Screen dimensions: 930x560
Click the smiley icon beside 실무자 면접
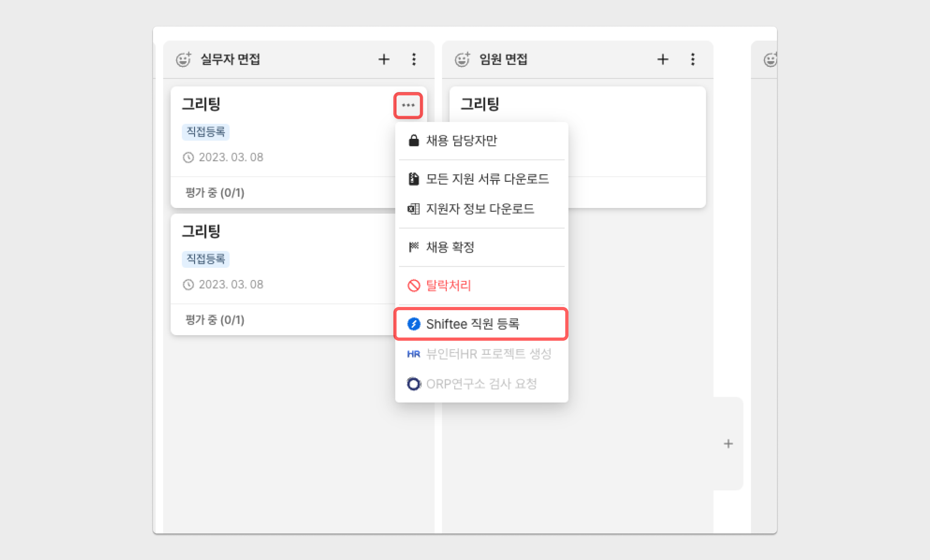coord(184,60)
